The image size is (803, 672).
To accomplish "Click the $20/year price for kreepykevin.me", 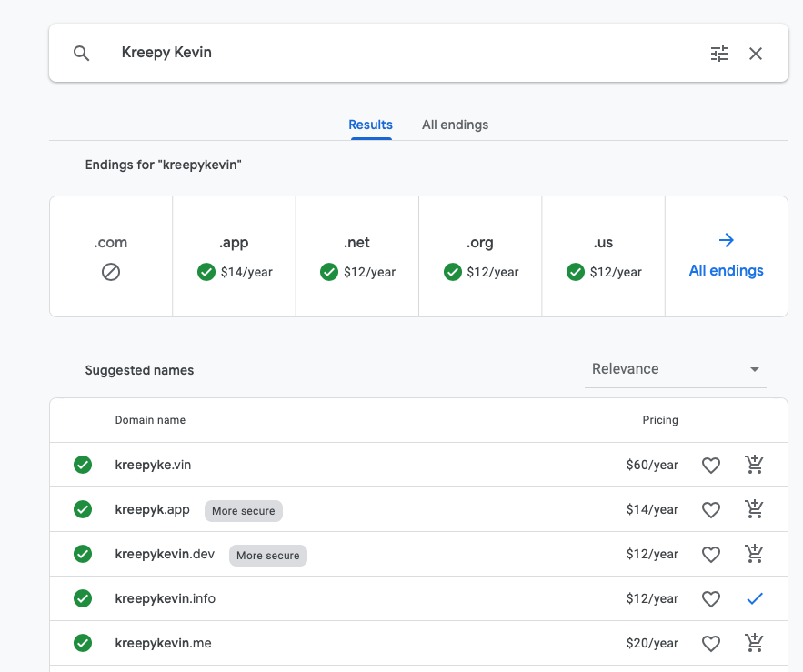I will pos(652,643).
